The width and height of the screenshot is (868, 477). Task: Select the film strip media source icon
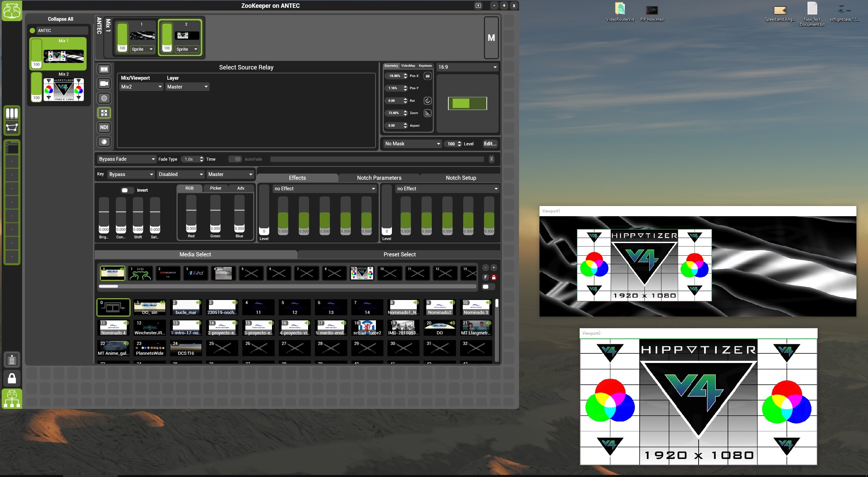(104, 69)
